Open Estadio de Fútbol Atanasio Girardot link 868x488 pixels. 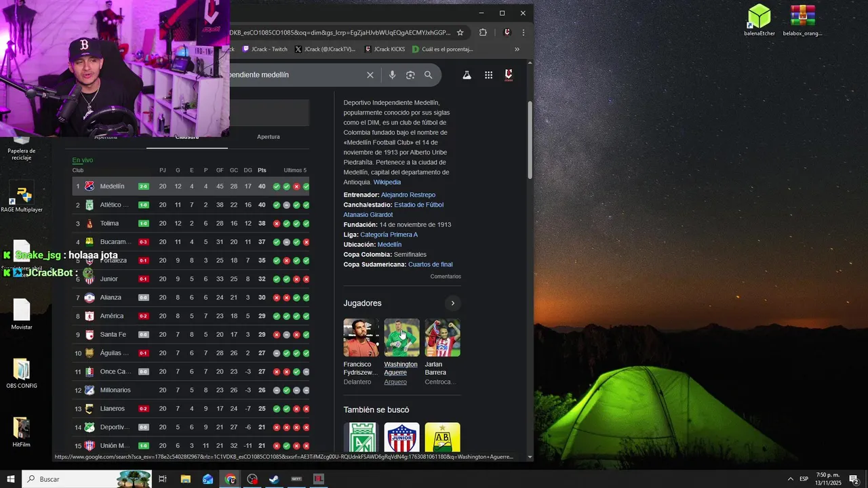click(393, 209)
